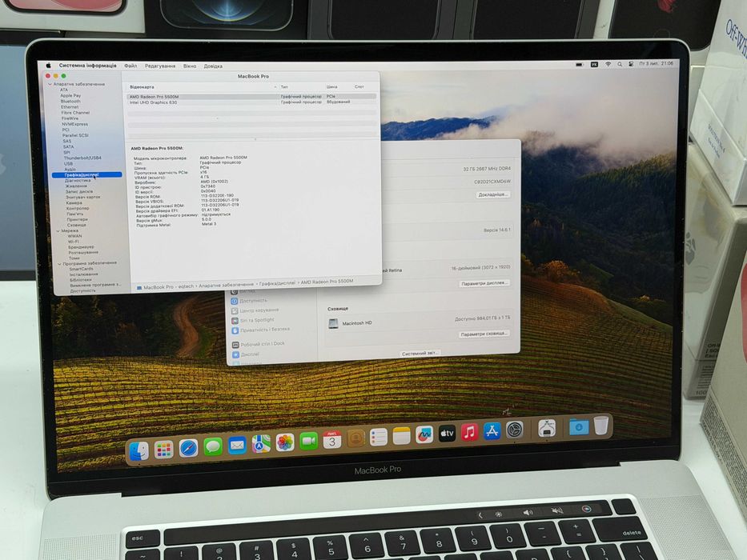Select 'Wi-Fi' under Мережа
747x560 pixels.
click(x=74, y=242)
